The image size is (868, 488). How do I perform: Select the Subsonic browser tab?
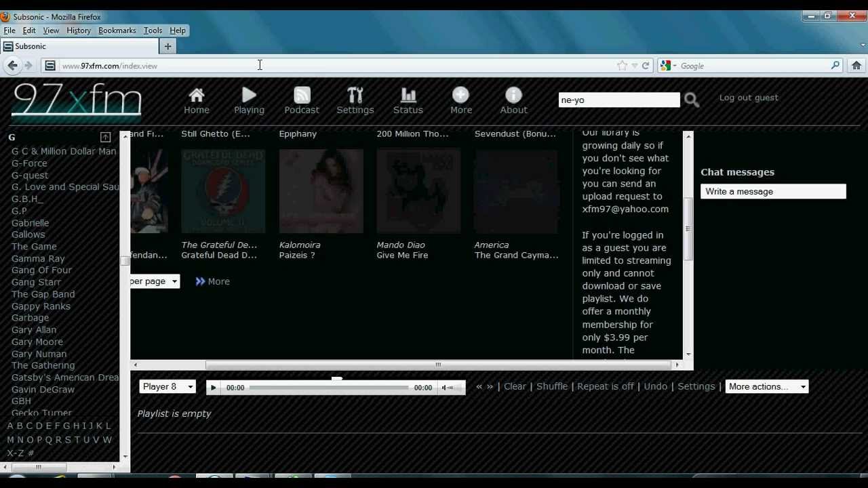(79, 46)
